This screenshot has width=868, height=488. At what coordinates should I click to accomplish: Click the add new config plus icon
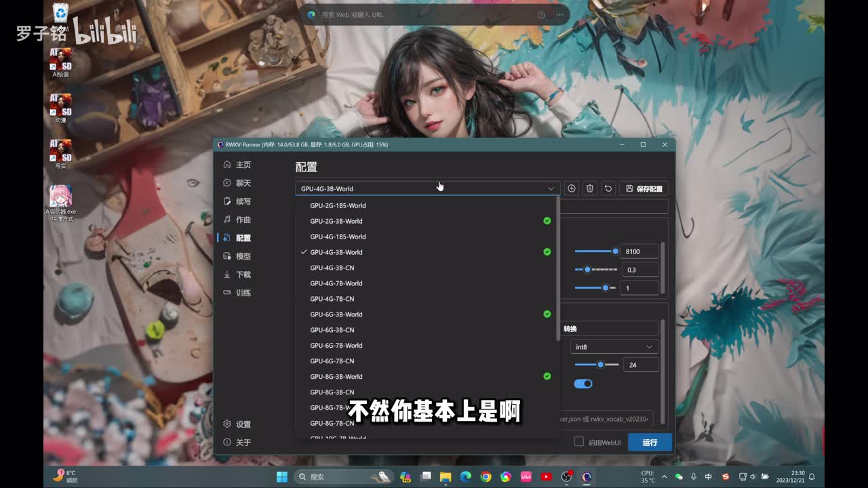571,188
